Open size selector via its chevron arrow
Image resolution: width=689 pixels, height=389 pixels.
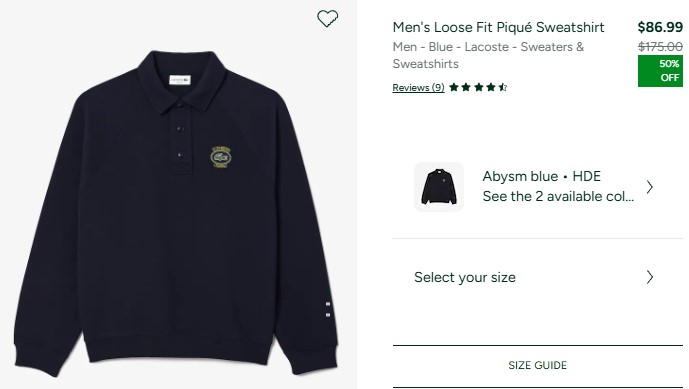tap(650, 277)
